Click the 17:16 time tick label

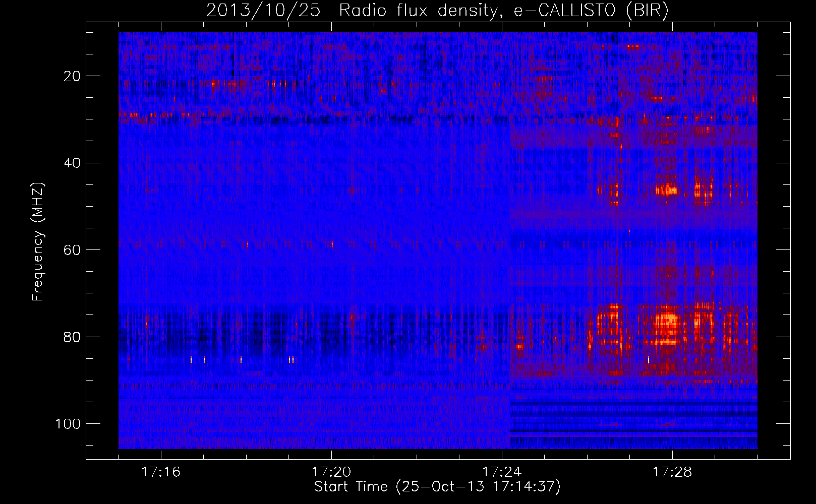(161, 472)
